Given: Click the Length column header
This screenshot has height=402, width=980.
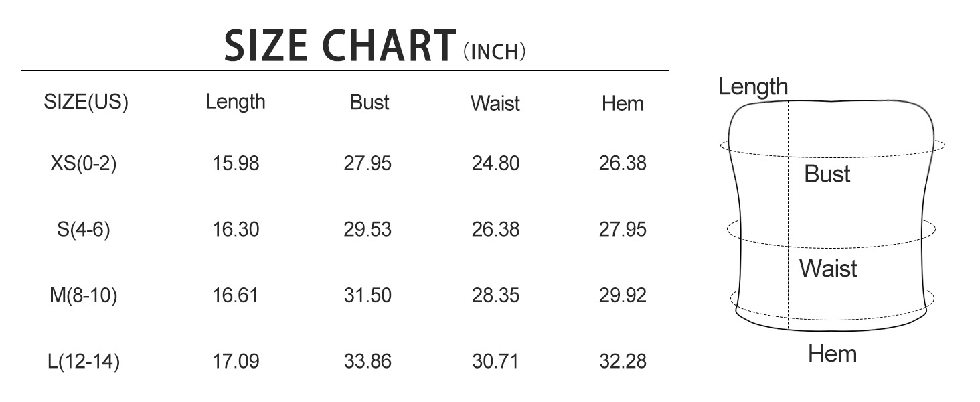Looking at the screenshot, I should 236,102.
